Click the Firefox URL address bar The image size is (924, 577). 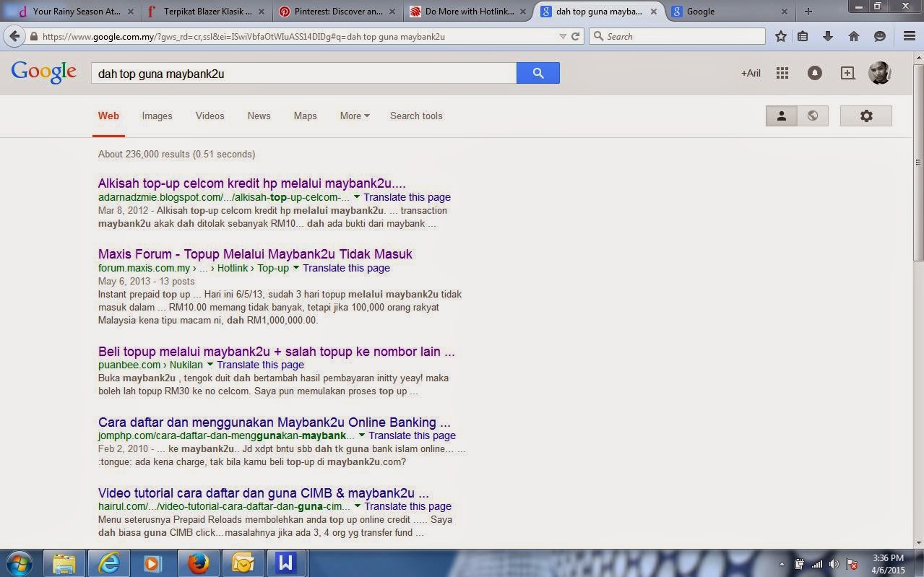coord(296,36)
